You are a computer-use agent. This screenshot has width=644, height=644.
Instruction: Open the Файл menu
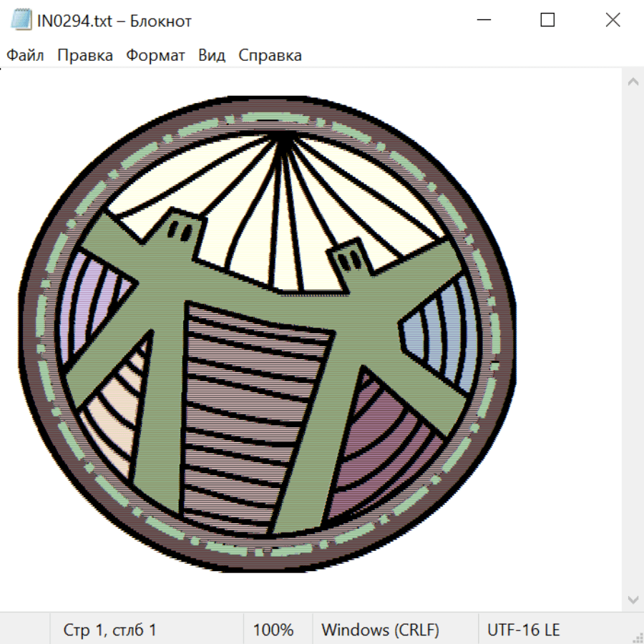26,56
